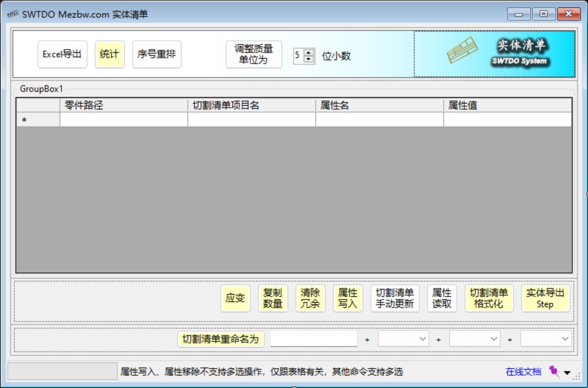Open the 在线文档 online documentation link
The image size is (588, 388).
(x=523, y=372)
